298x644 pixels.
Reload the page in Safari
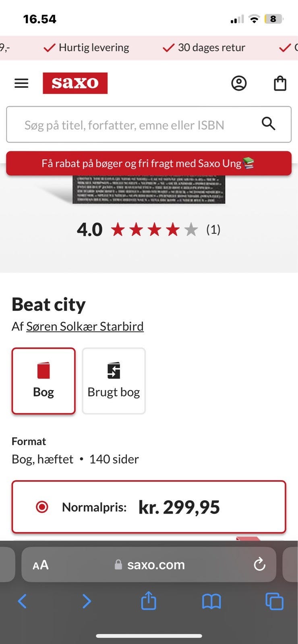(260, 564)
